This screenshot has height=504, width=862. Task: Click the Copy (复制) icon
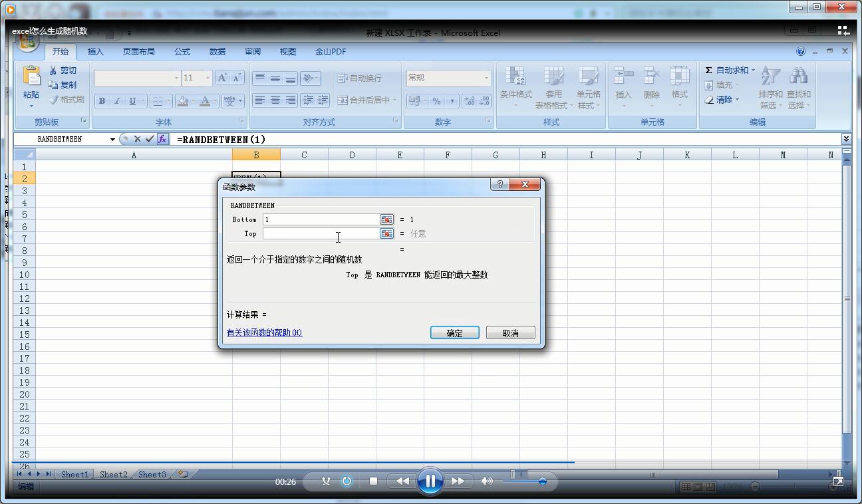53,85
